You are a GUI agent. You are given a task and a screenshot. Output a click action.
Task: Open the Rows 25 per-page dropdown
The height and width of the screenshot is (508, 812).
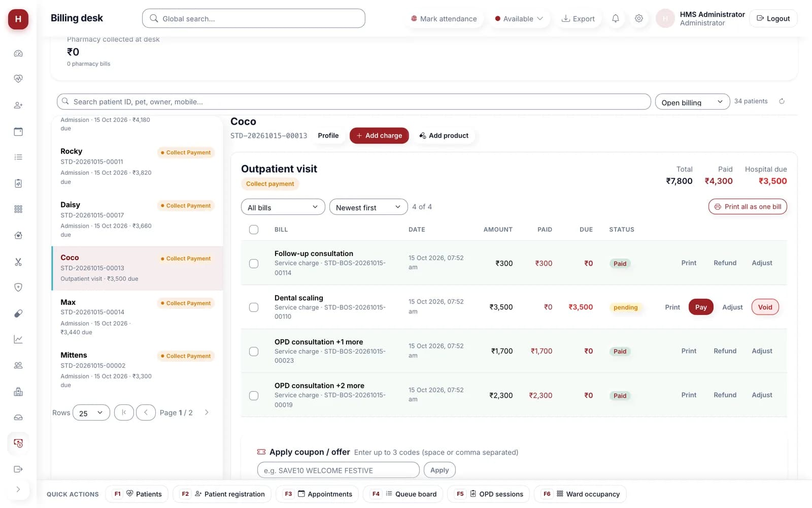coord(91,413)
